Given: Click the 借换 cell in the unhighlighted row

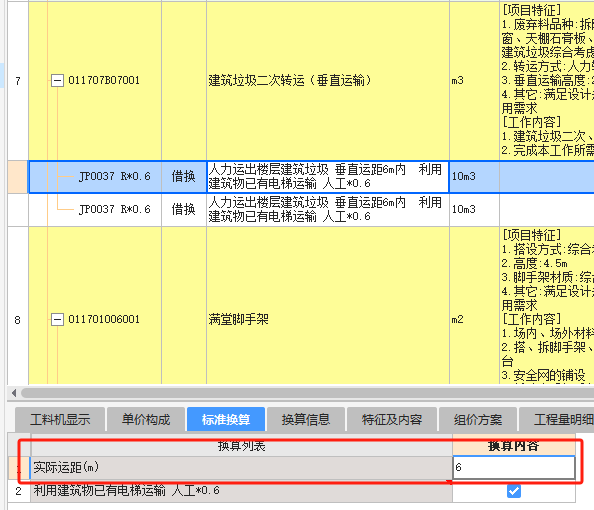Looking at the screenshot, I should 184,210.
